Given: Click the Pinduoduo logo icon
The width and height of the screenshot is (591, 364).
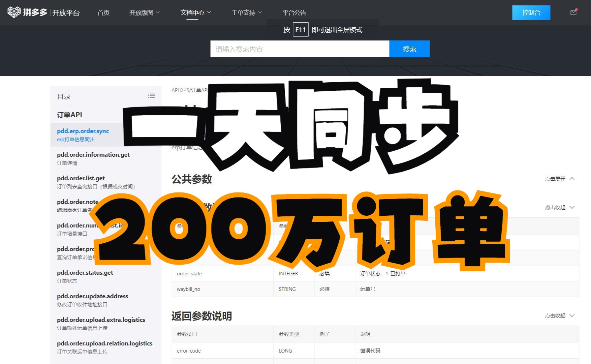Looking at the screenshot, I should pos(14,12).
